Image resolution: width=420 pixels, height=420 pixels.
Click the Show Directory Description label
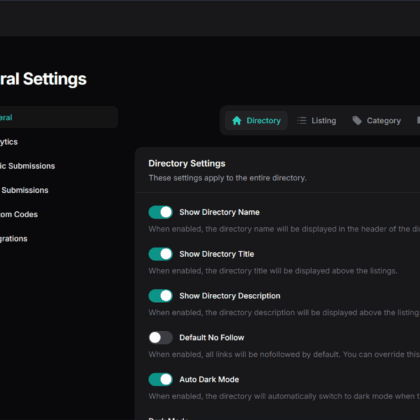pyautogui.click(x=230, y=296)
